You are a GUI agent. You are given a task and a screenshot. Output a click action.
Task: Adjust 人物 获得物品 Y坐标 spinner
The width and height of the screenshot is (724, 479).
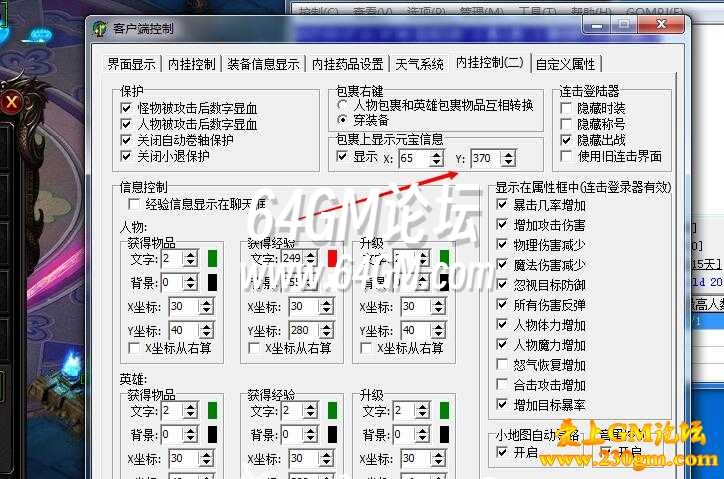coord(206,330)
